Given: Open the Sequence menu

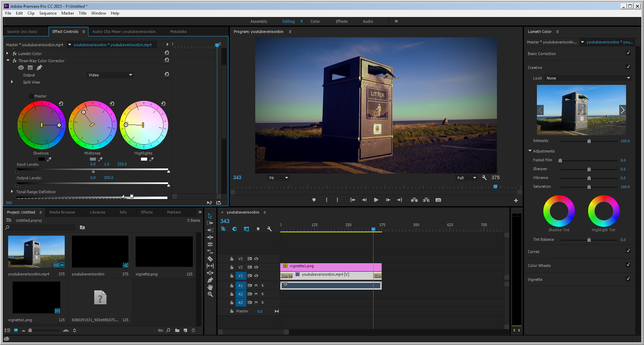Looking at the screenshot, I should pyautogui.click(x=48, y=13).
